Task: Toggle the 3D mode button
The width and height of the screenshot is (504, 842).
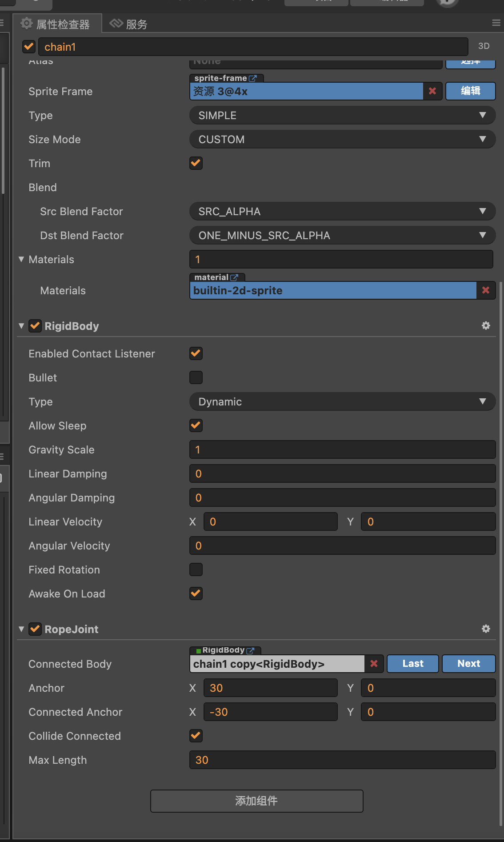Action: coord(484,46)
